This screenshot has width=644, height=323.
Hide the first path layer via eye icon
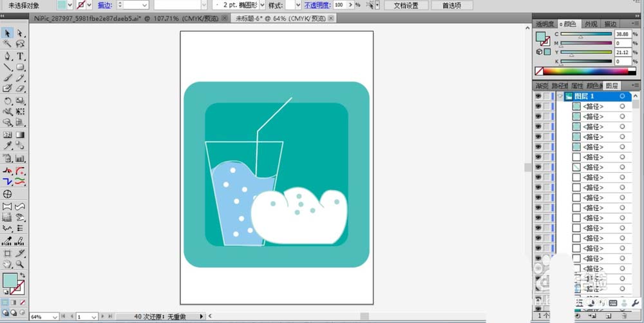(x=538, y=106)
